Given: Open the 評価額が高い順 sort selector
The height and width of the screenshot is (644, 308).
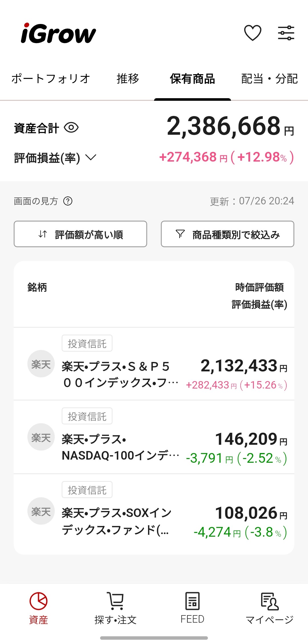Looking at the screenshot, I should (x=80, y=234).
